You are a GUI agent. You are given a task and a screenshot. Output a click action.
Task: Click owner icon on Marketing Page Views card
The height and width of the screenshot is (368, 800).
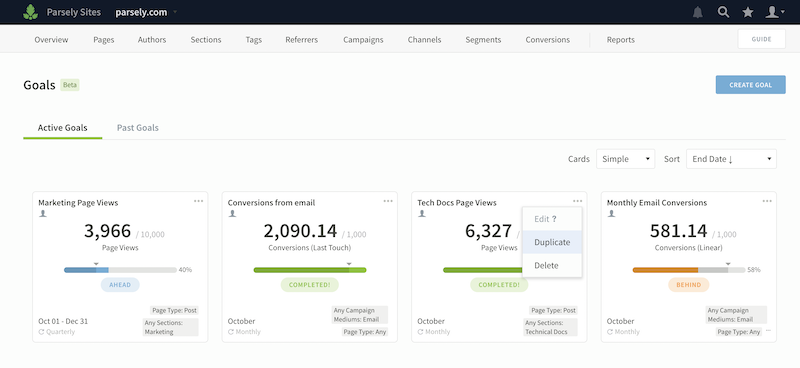tap(43, 213)
